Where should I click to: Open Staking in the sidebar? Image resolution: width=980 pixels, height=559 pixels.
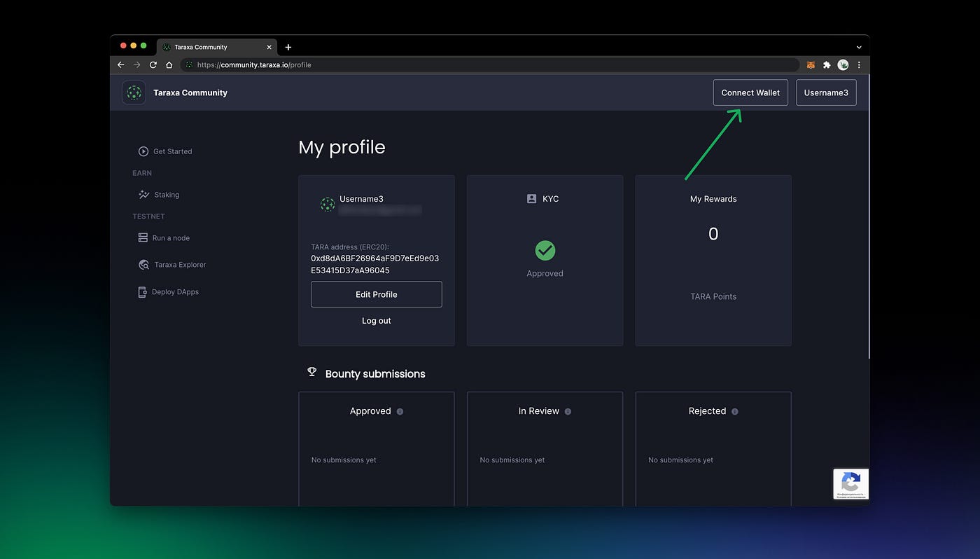tap(159, 195)
